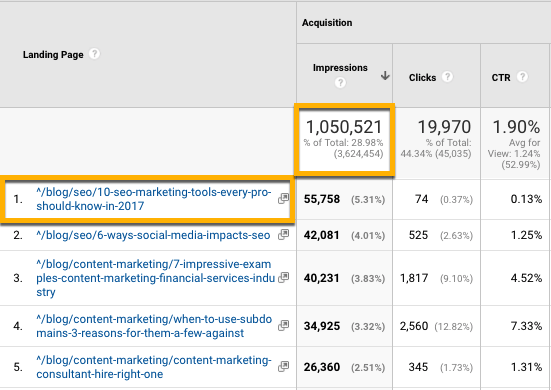Click the CTR column help icon
The image size is (551, 390).
522,77
